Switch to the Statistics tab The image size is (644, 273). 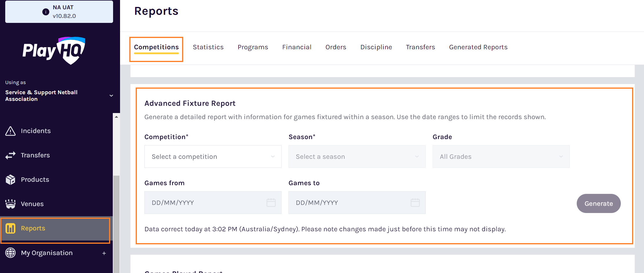(208, 47)
